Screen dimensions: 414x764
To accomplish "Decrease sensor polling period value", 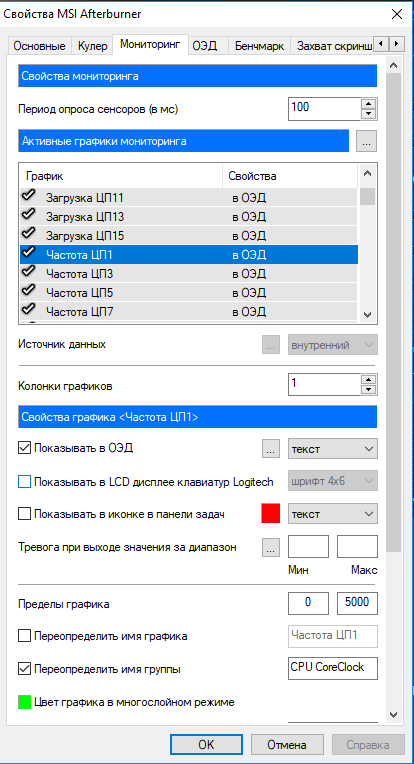I will tap(370, 114).
